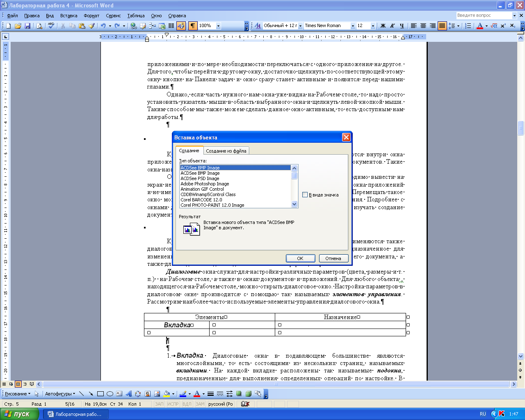The image size is (525, 420).
Task: Apply Bold with the Ж button
Action: click(x=383, y=26)
